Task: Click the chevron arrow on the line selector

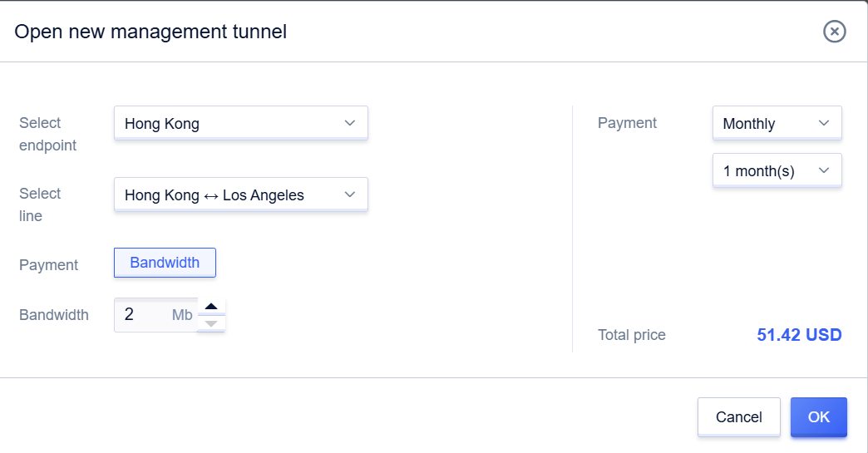Action: pos(350,194)
